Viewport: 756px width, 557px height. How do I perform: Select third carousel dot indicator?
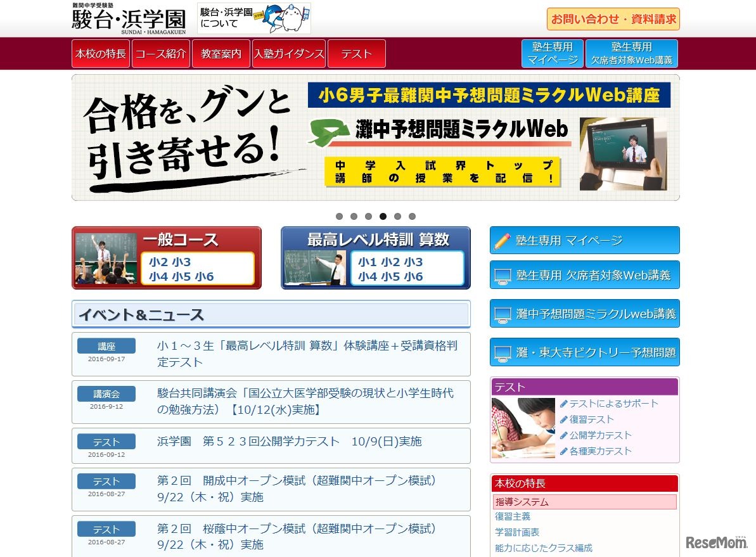pyautogui.click(x=368, y=216)
